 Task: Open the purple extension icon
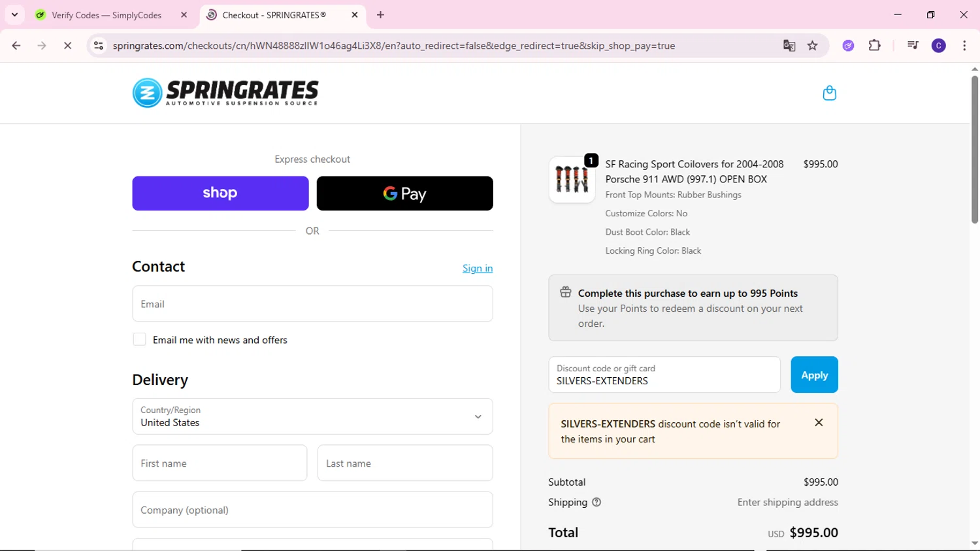point(848,46)
